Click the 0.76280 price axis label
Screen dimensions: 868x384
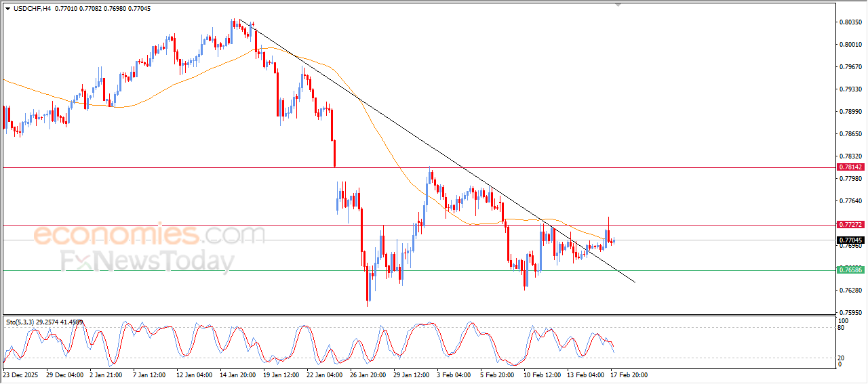coord(850,291)
